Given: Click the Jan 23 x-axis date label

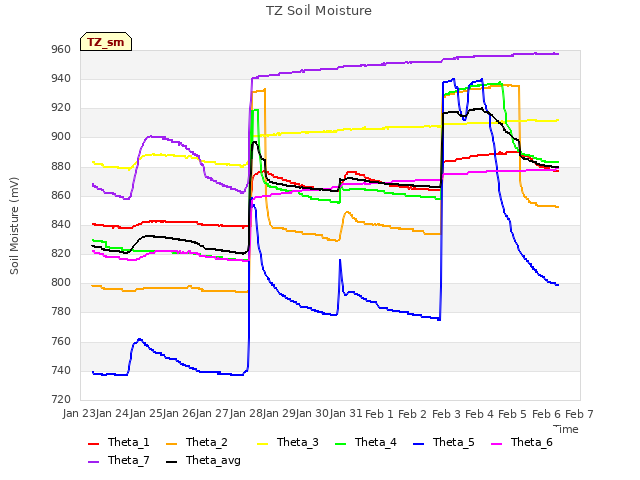Looking at the screenshot, I should [x=78, y=414].
